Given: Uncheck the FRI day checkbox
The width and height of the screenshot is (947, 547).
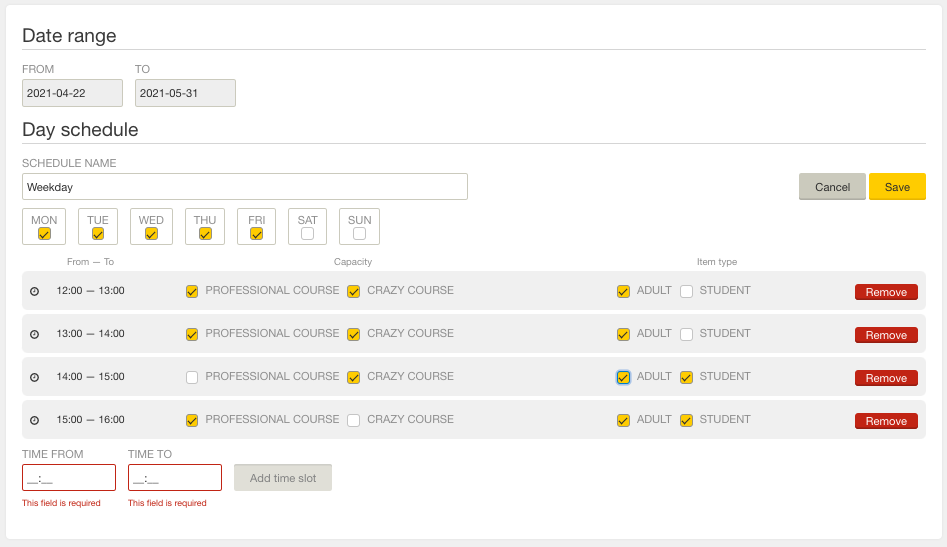Looking at the screenshot, I should pyautogui.click(x=257, y=234).
